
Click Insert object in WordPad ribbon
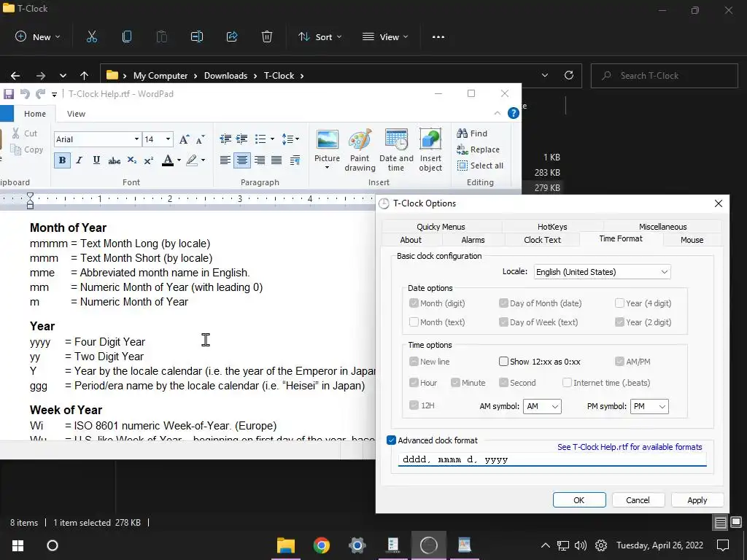coord(430,149)
